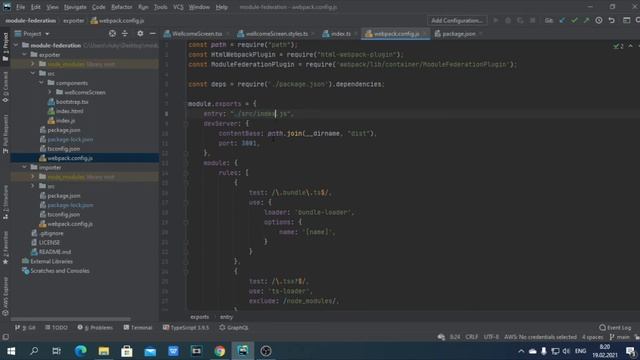
Task: Open the Event Log
Action: [615, 327]
